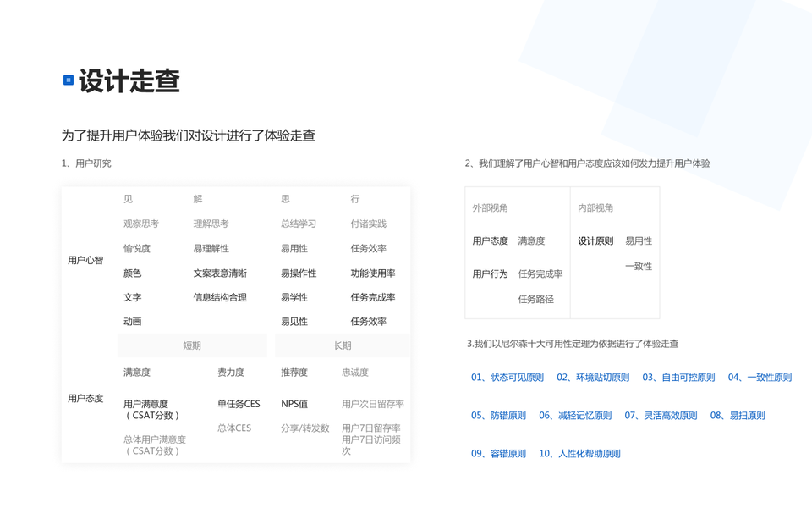
Task: Click the 易操作性 cell
Action: pos(299,273)
